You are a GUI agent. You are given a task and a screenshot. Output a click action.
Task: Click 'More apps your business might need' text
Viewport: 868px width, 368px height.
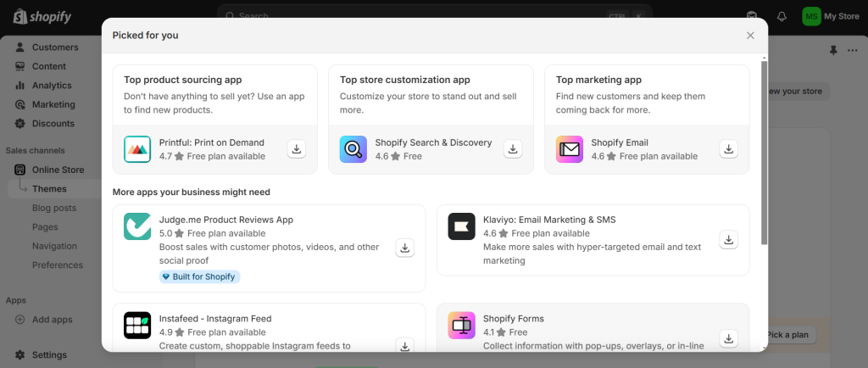(x=192, y=192)
